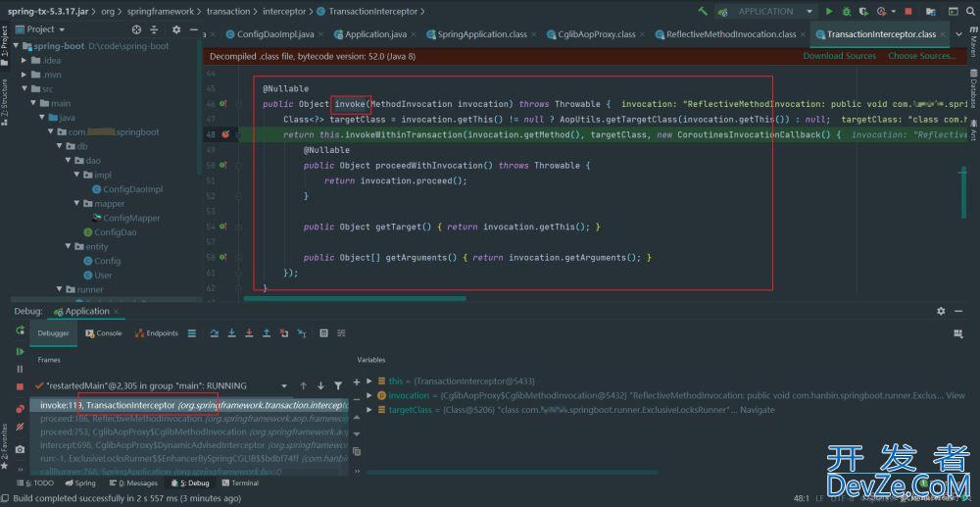Open Debug panel settings gear
The height and width of the screenshot is (507, 980).
coord(941,311)
